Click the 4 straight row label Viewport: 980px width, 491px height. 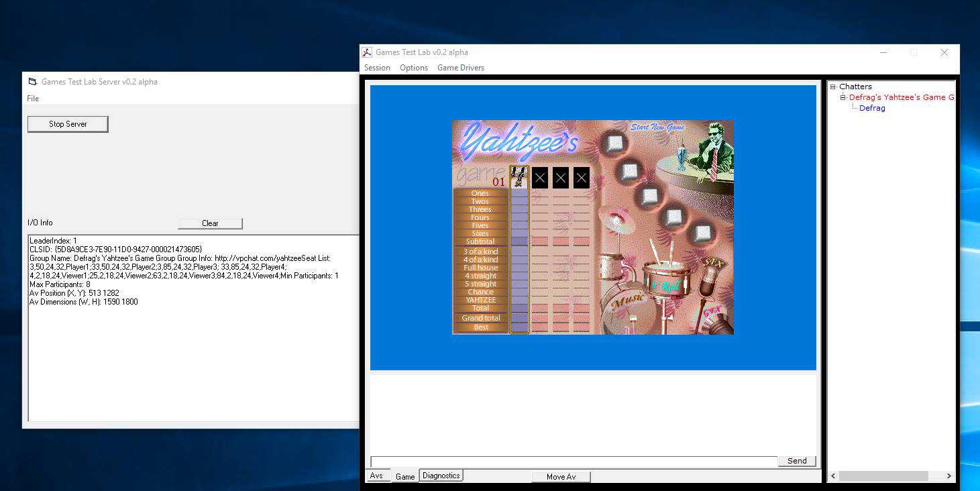click(480, 276)
